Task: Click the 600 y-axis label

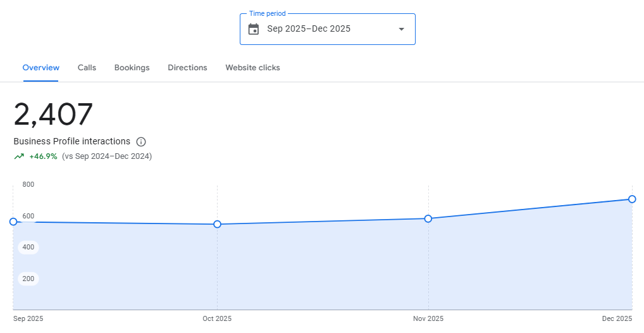Action: tap(28, 216)
